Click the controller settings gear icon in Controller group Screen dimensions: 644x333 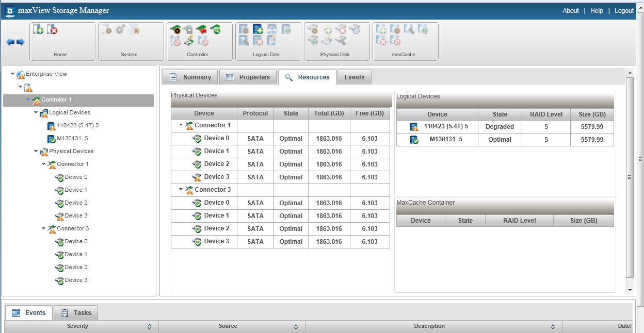click(x=176, y=30)
